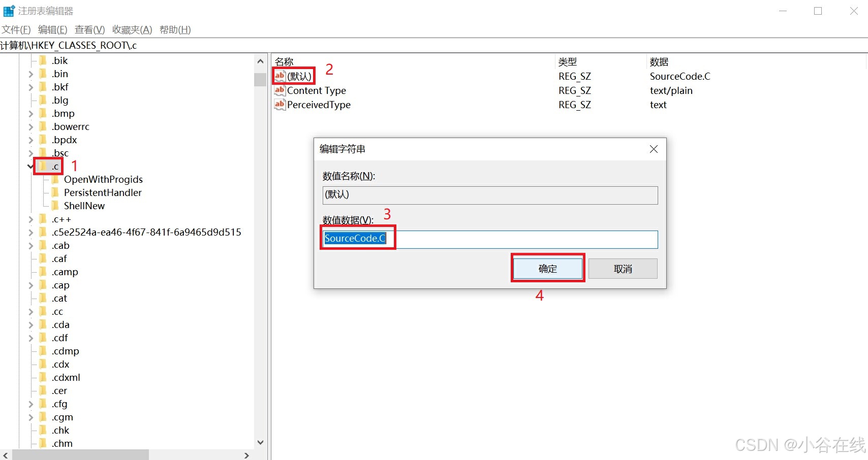
Task: Click the folder icon of .cab key
Action: (x=43, y=245)
